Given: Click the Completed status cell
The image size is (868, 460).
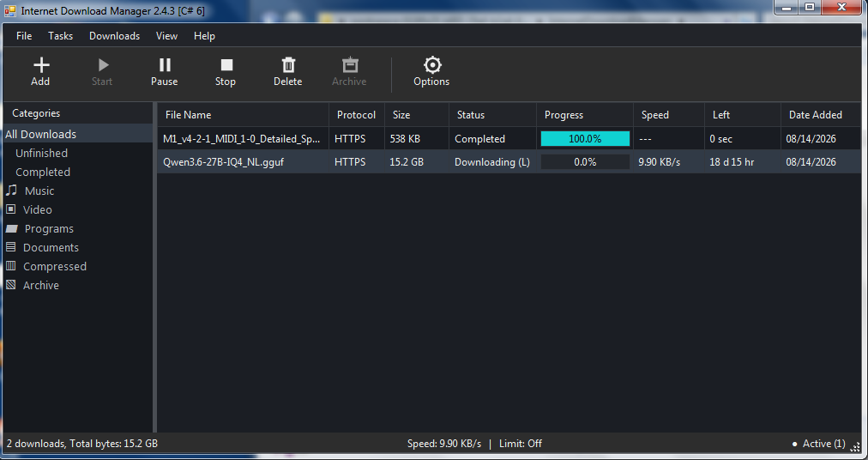Looking at the screenshot, I should [480, 139].
